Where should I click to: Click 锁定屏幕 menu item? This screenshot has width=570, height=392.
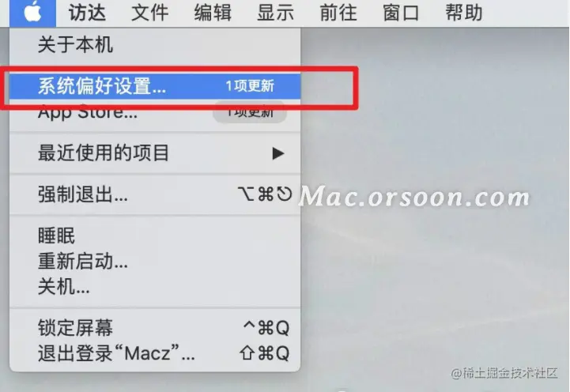coord(155,327)
